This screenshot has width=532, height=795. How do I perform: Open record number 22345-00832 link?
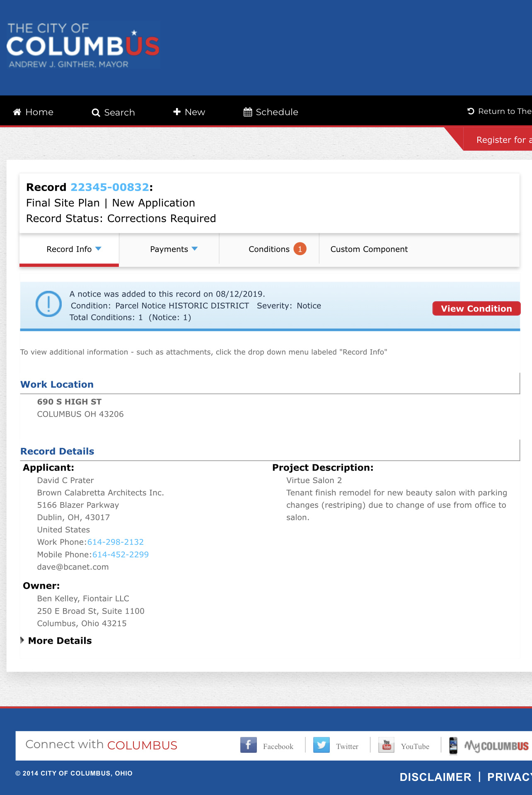110,187
